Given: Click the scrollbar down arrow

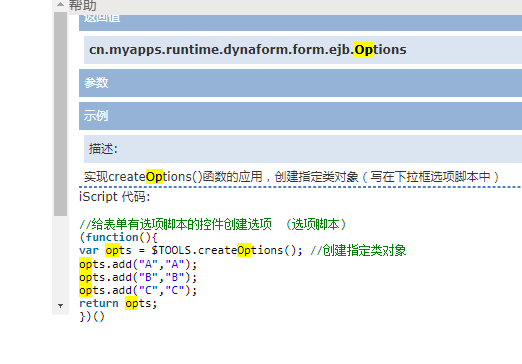Looking at the screenshot, I should point(60,306).
